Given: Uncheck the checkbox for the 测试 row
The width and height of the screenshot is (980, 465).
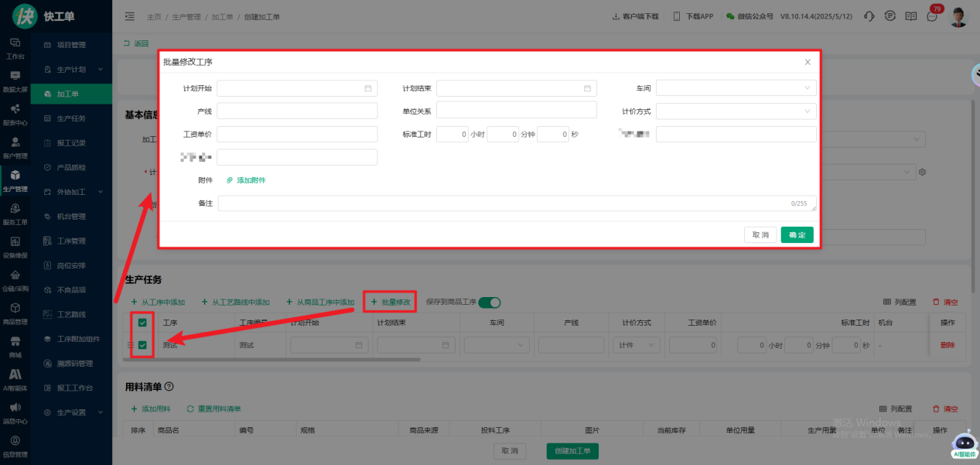Looking at the screenshot, I should (142, 345).
